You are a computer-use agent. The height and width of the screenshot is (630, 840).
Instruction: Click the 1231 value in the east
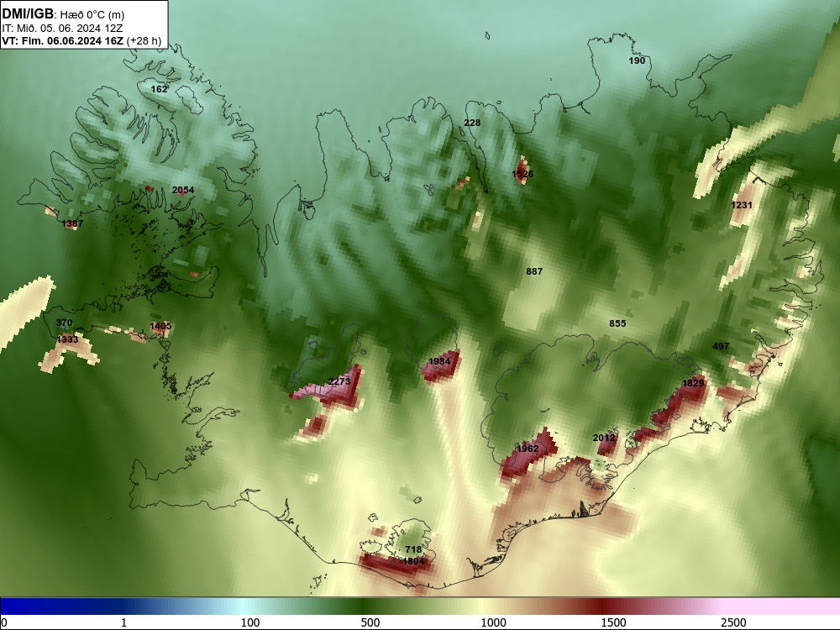742,205
